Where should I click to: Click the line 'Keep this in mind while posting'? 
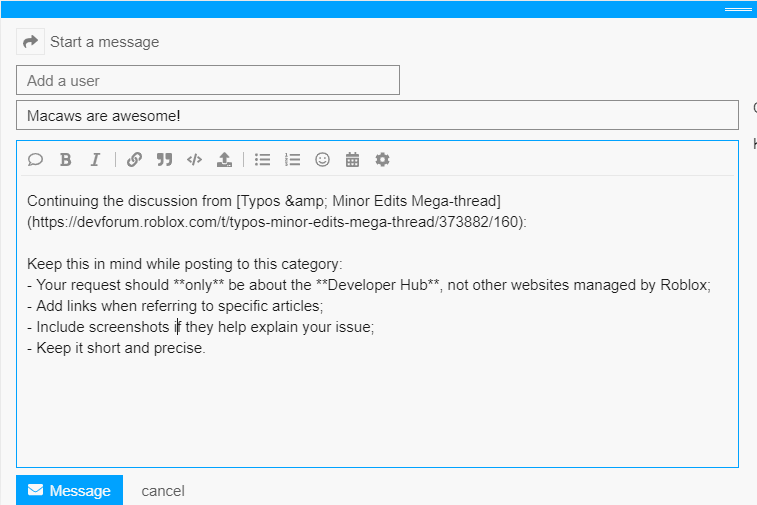point(184,264)
